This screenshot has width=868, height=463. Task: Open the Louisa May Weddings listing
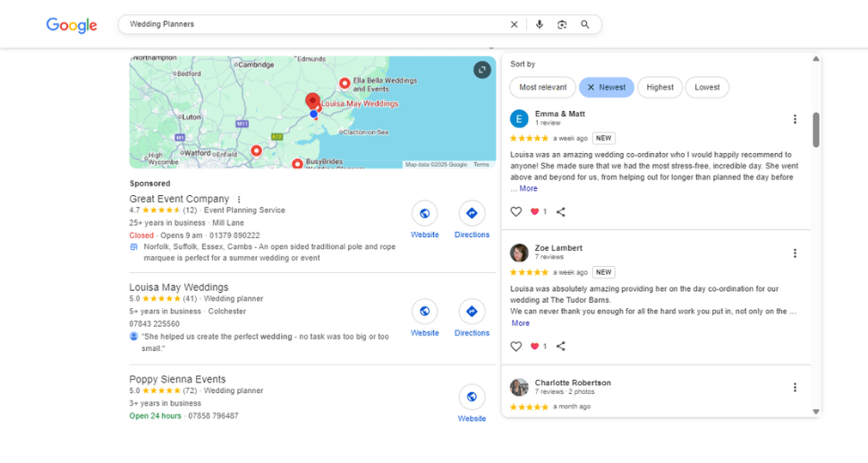click(x=179, y=287)
